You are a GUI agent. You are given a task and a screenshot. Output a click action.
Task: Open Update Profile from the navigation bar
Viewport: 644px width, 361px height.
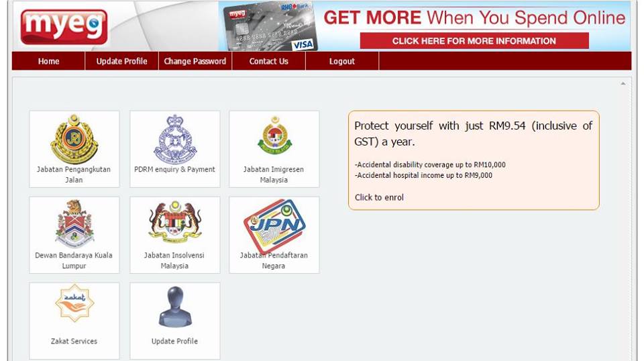[121, 61]
